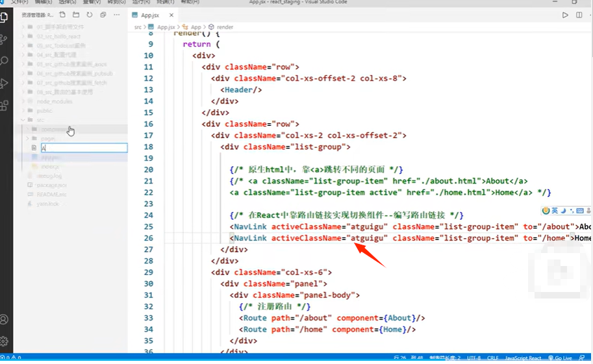The image size is (593, 364).
Task: Click the New Folder icon in explorer header
Action: (x=76, y=15)
